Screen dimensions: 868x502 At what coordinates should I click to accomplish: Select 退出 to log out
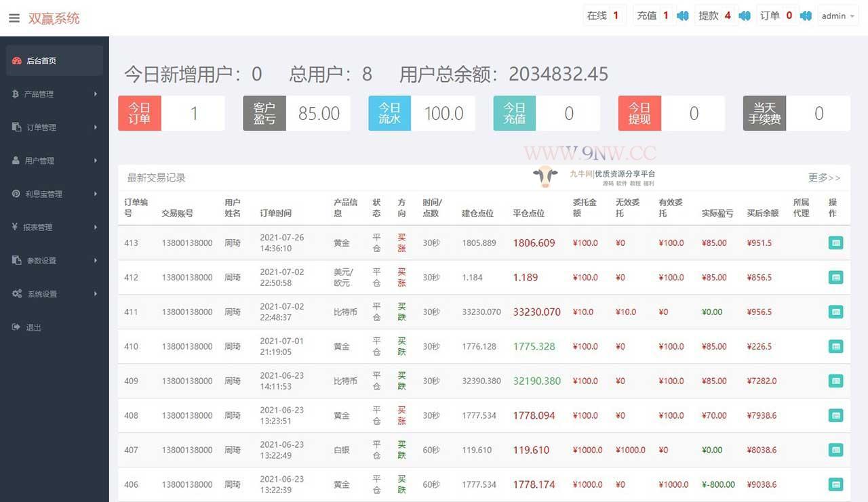[33, 327]
